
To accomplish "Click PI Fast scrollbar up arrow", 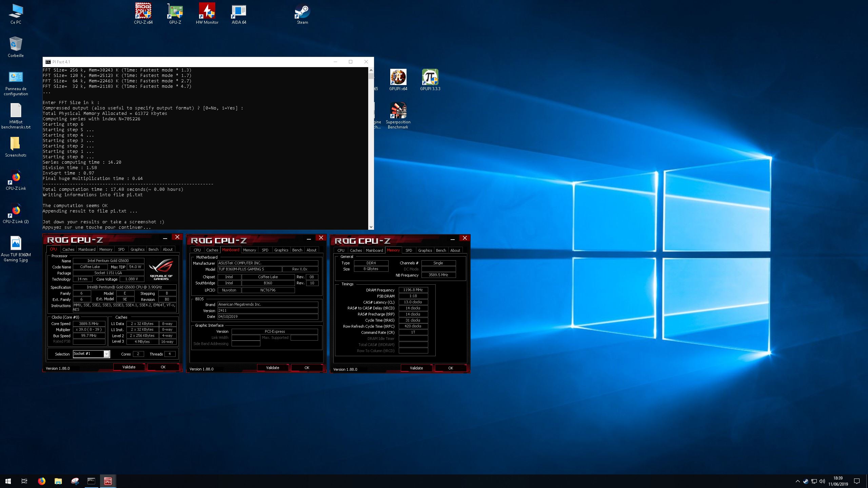I will pos(371,70).
